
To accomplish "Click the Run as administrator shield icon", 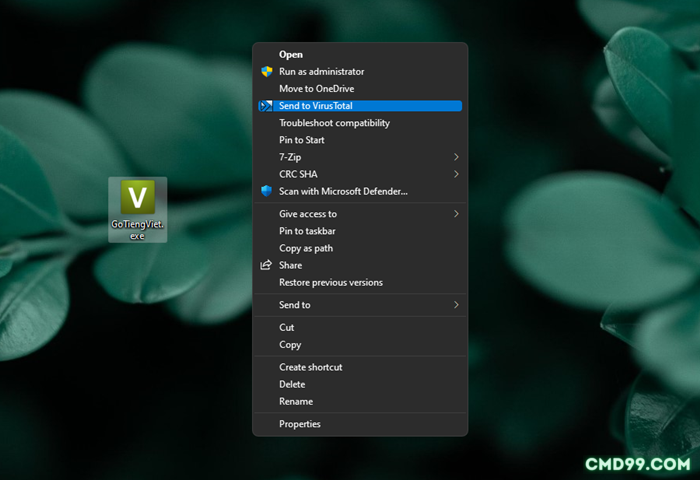I will click(267, 71).
